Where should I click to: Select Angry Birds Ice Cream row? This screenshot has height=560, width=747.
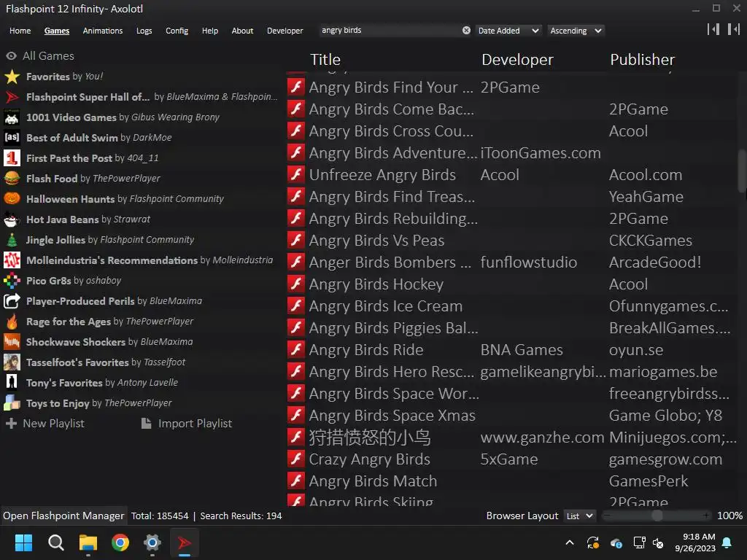point(513,306)
